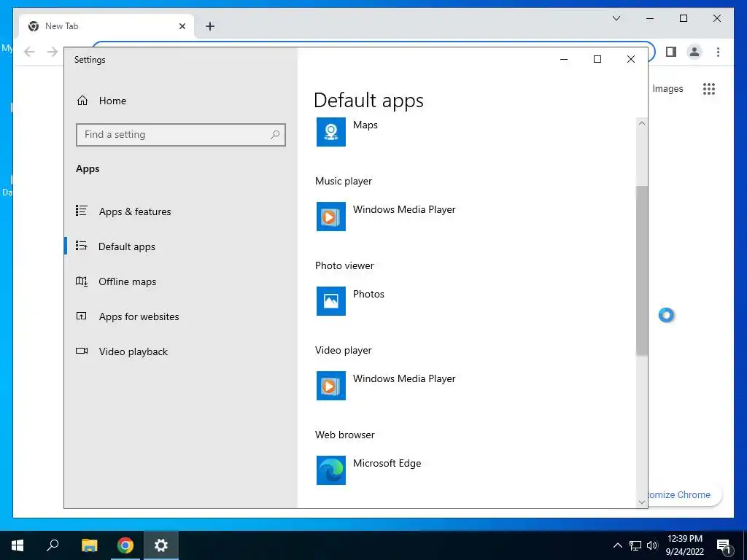Choose the Maps default app label
Viewport: 747px width, 560px height.
tap(365, 125)
